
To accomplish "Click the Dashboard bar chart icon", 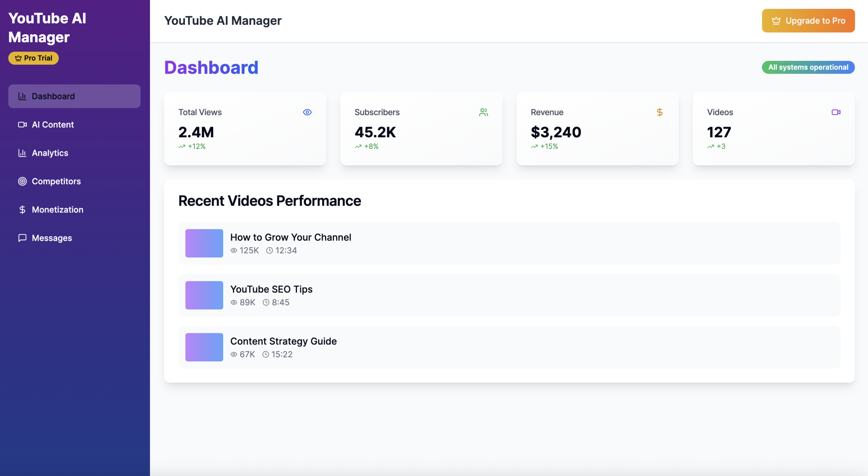I will click(22, 96).
